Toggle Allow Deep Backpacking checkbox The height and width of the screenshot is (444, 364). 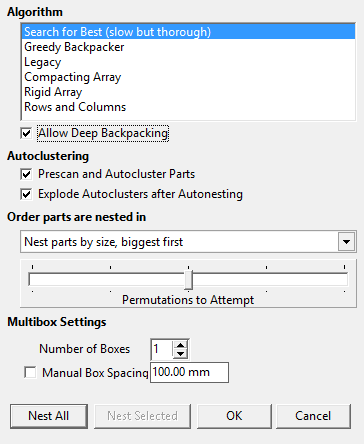point(26,133)
